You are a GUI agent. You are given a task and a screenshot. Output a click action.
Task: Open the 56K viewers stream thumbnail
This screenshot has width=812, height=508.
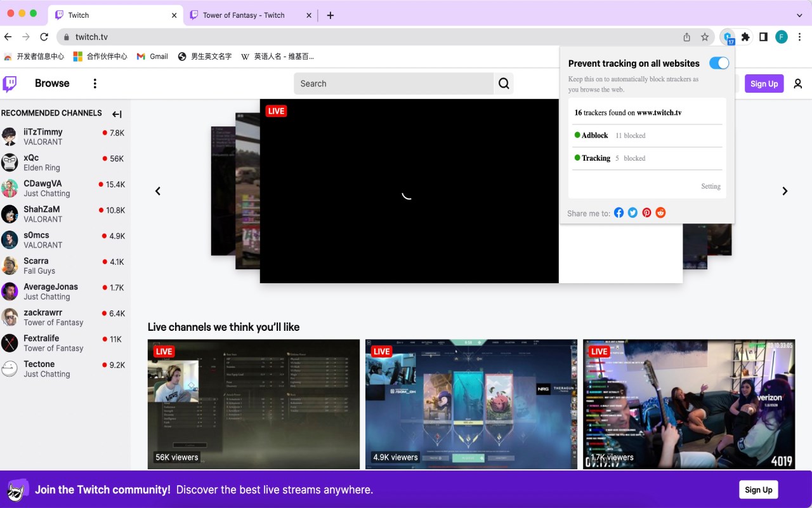[x=254, y=404]
